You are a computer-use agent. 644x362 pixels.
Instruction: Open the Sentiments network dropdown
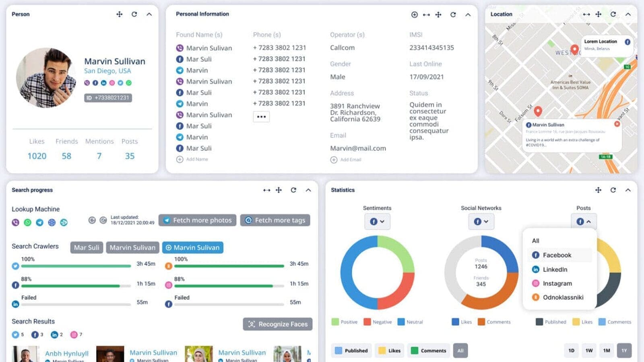click(x=377, y=222)
